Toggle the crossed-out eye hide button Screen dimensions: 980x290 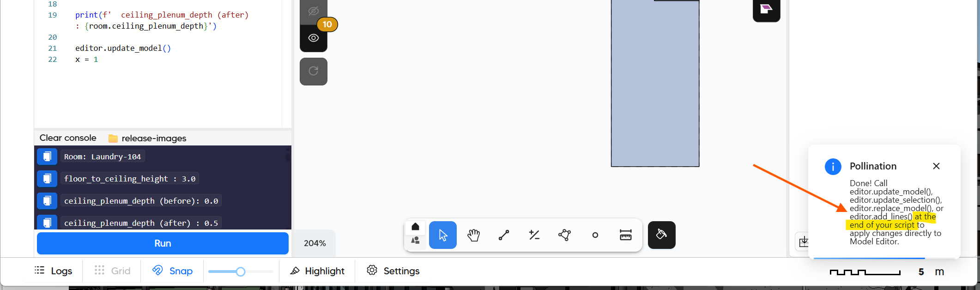click(314, 11)
